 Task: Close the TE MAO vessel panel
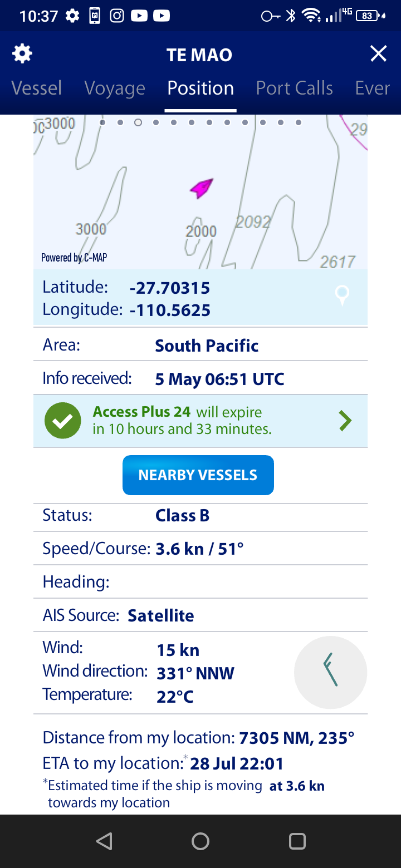379,54
